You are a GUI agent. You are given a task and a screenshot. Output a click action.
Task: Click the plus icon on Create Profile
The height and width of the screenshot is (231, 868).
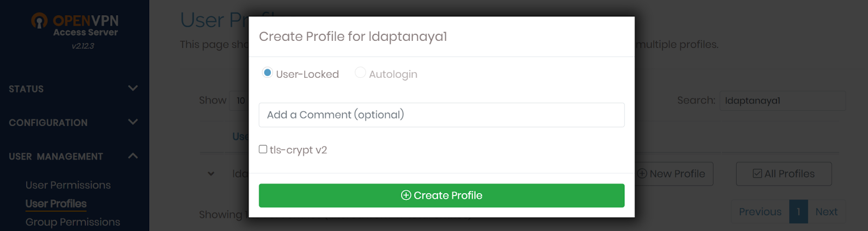[406, 195]
